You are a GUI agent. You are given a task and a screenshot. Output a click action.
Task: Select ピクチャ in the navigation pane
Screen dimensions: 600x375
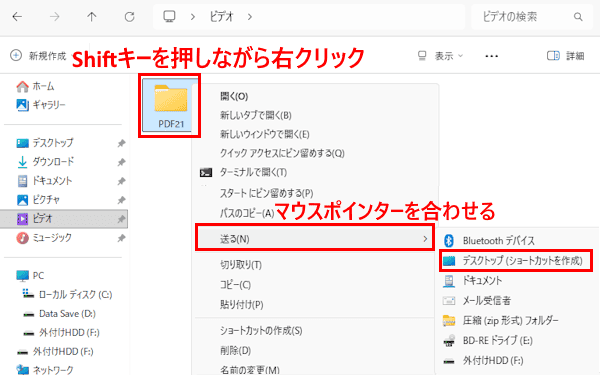coord(38,200)
